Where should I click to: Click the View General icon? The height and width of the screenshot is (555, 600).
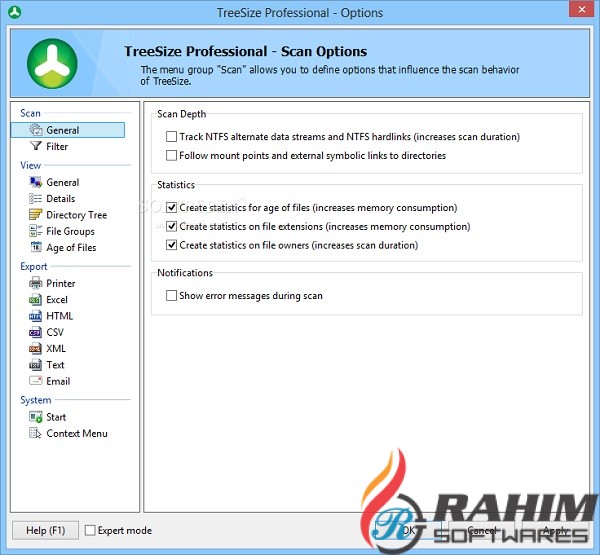36,182
